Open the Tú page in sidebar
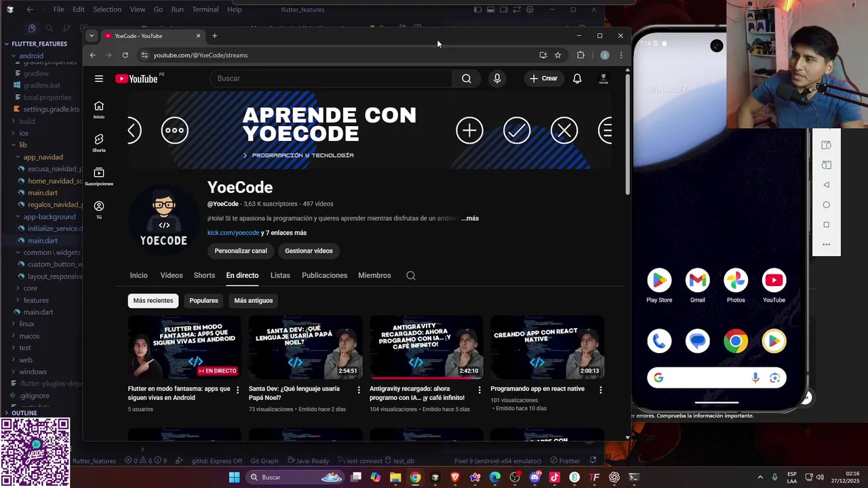This screenshot has width=868, height=488. point(99,209)
